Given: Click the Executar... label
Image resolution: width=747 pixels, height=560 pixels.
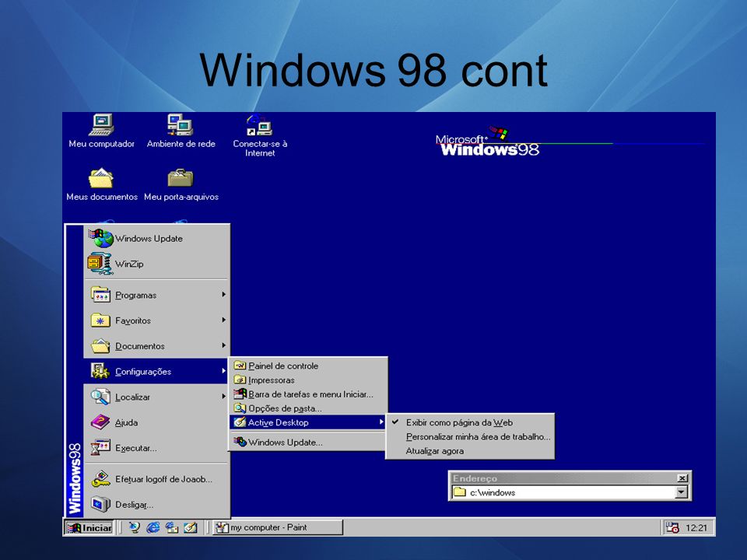Looking at the screenshot, I should pyautogui.click(x=135, y=448).
